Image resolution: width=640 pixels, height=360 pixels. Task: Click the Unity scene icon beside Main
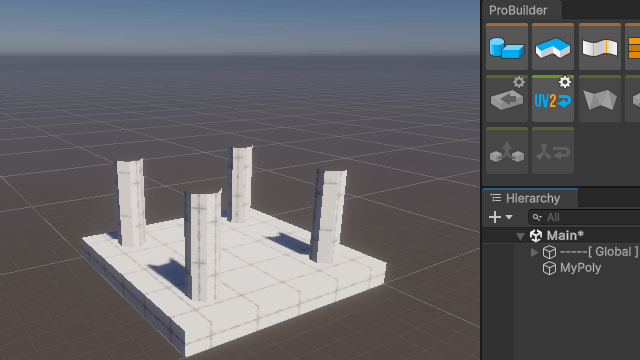(x=536, y=236)
